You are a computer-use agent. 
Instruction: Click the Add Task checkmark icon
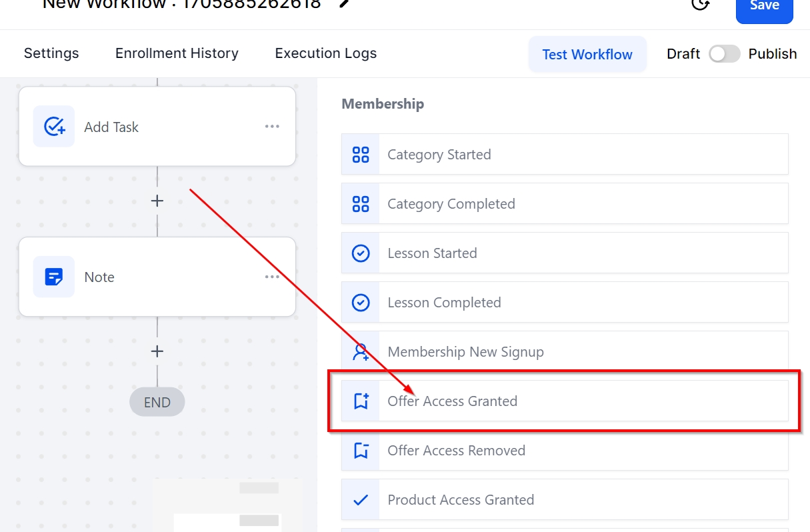click(x=54, y=127)
